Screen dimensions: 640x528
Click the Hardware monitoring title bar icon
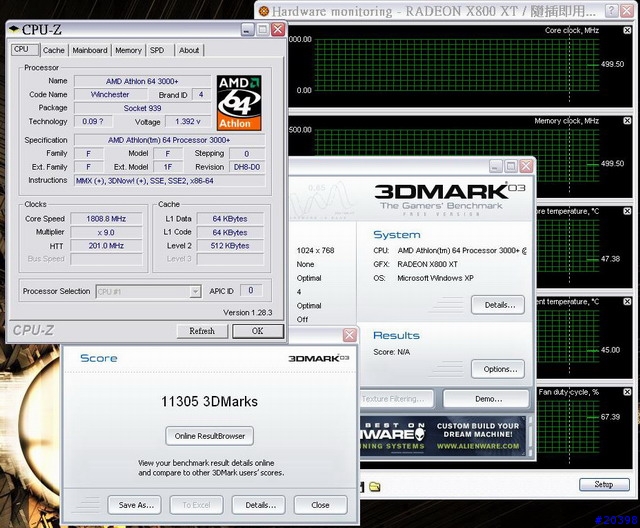coord(264,11)
